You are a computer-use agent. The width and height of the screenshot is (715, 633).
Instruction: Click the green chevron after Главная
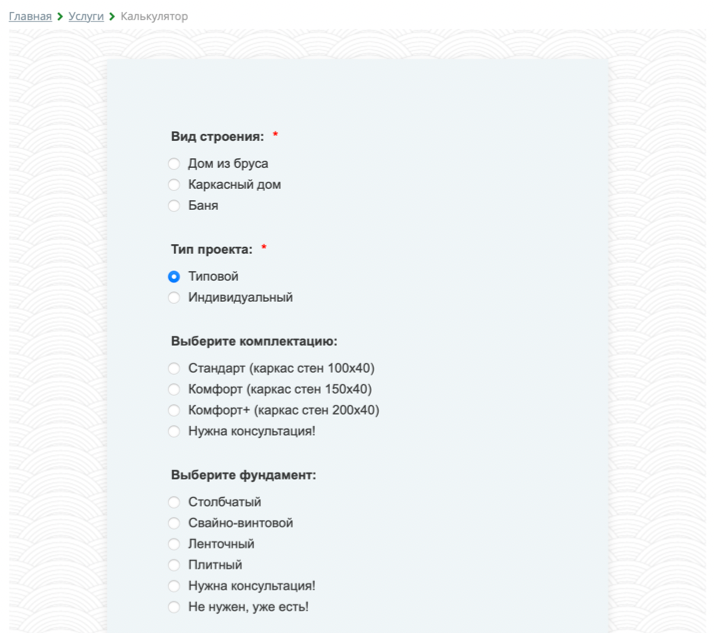60,16
